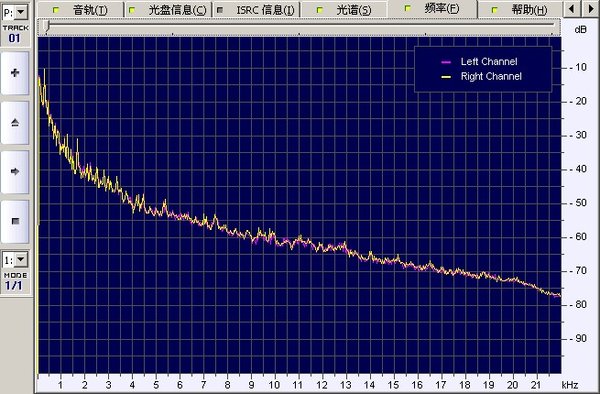Click the position slider thumb
Viewport: 600px width, 394px height.
point(46,26)
